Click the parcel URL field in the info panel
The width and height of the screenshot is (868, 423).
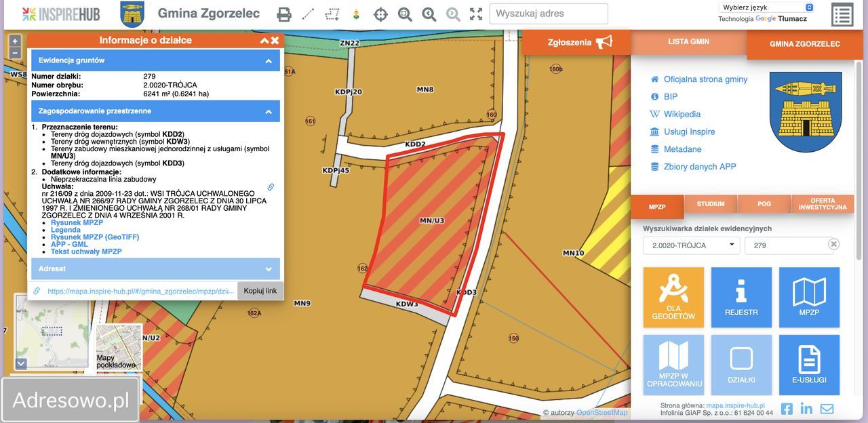point(141,291)
